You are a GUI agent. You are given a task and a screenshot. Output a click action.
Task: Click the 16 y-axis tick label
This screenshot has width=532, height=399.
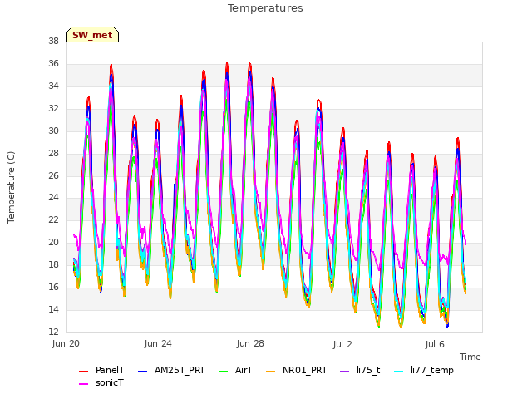point(53,288)
